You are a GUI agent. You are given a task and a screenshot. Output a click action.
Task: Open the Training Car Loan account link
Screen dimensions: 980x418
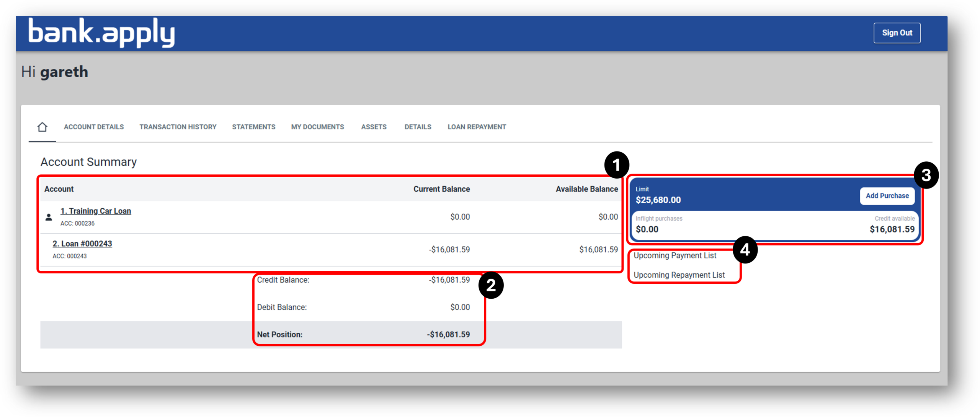[x=96, y=211]
